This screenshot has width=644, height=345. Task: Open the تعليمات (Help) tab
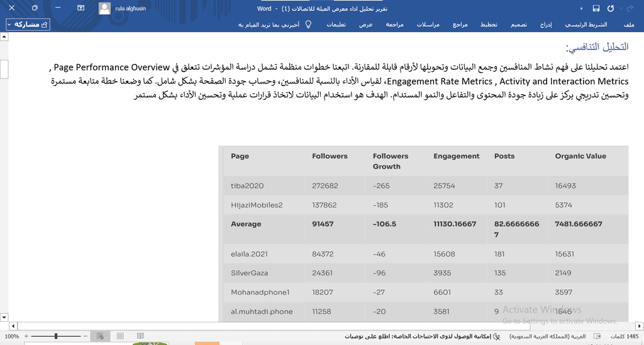point(336,25)
